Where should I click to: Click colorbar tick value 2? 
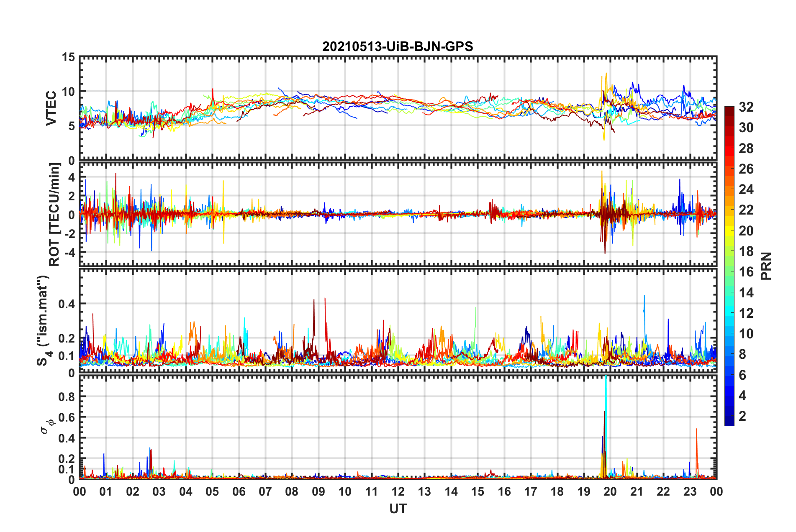click(x=742, y=416)
